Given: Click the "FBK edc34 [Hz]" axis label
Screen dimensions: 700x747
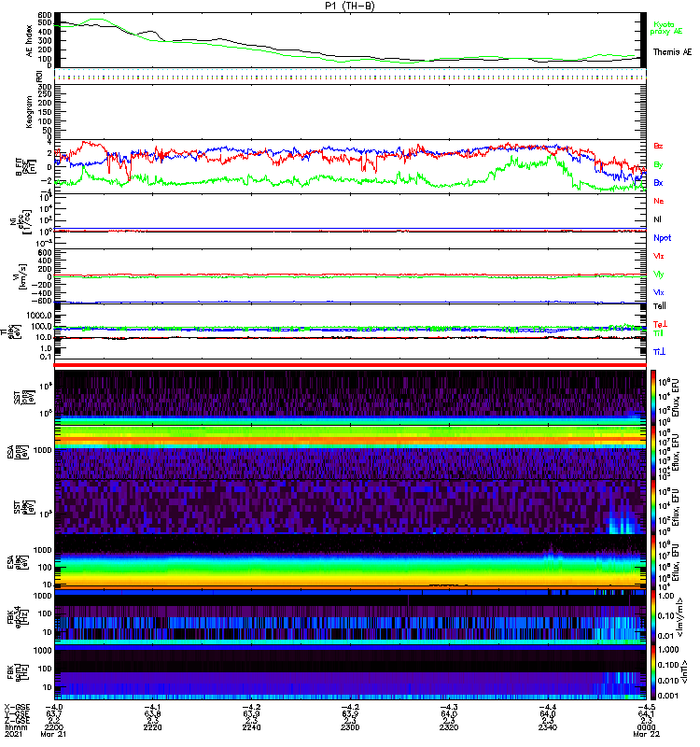Looking at the screenshot, I should click(x=18, y=615).
